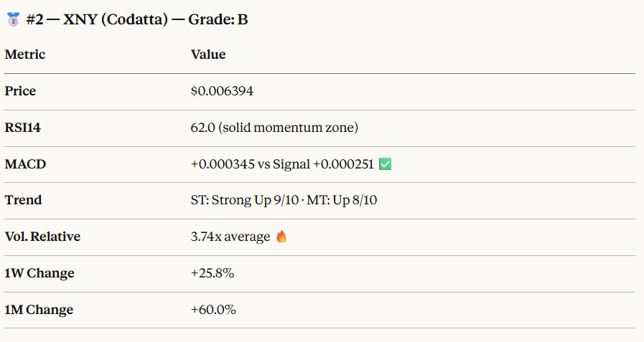Click the $0.006394 price value

click(x=222, y=91)
